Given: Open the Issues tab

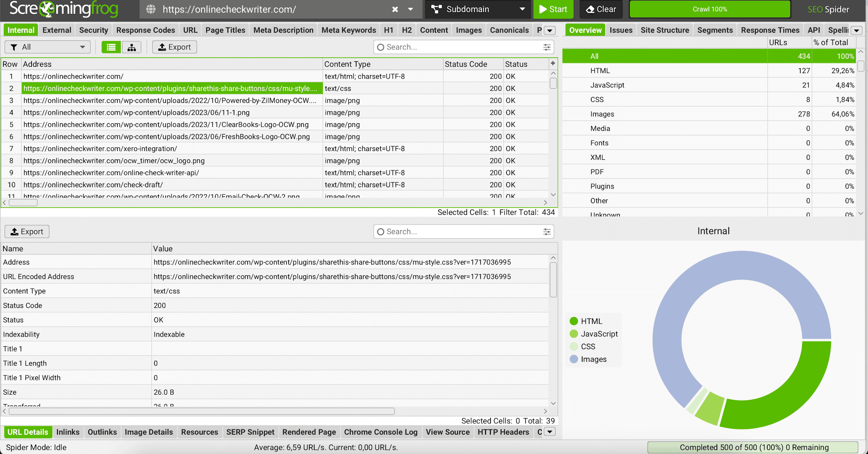Looking at the screenshot, I should pyautogui.click(x=621, y=30).
